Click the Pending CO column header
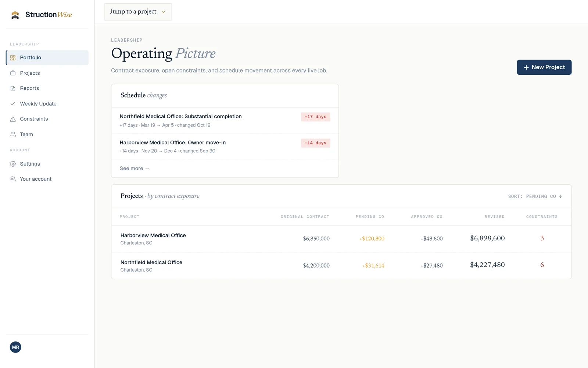Screen dimensions: 588x368 [x=370, y=217]
